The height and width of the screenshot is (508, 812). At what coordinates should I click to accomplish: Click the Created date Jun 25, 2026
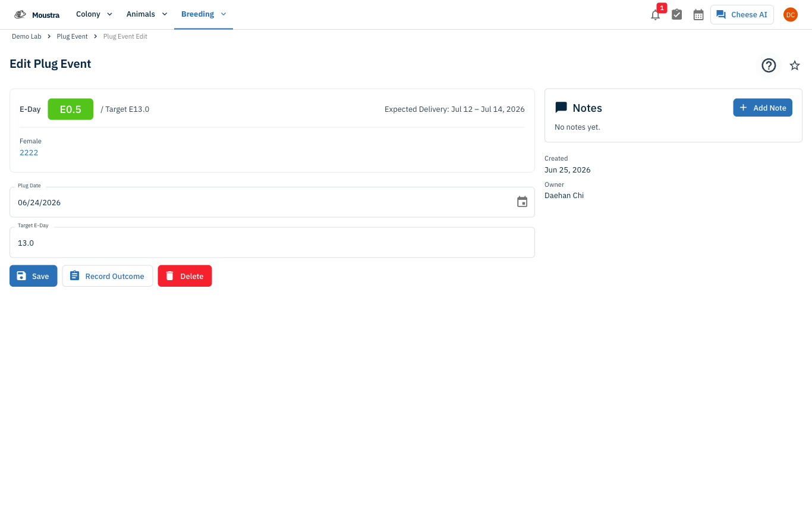pos(568,170)
